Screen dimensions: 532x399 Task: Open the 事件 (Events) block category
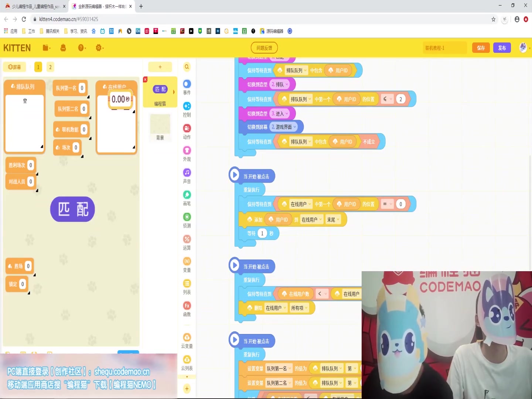187,87
